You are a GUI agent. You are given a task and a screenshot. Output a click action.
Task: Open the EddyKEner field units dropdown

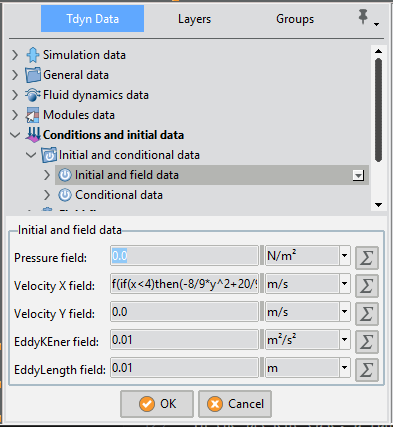tap(344, 340)
